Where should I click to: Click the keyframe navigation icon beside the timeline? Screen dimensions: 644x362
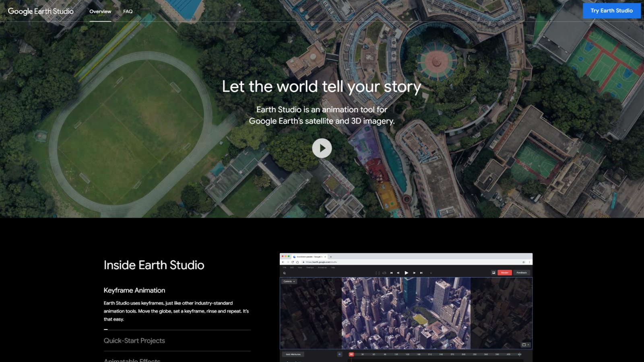[340, 354]
